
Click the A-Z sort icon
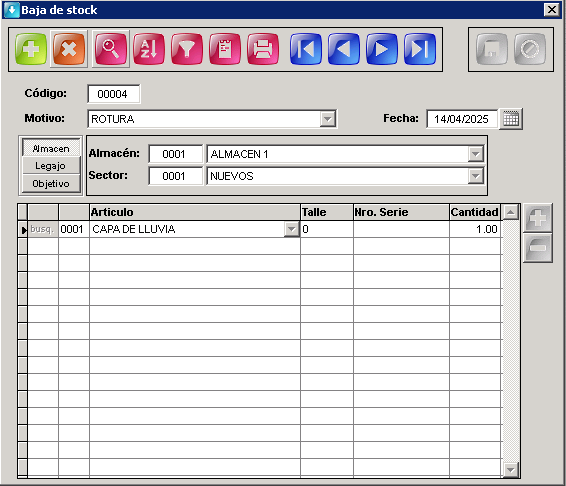click(149, 49)
